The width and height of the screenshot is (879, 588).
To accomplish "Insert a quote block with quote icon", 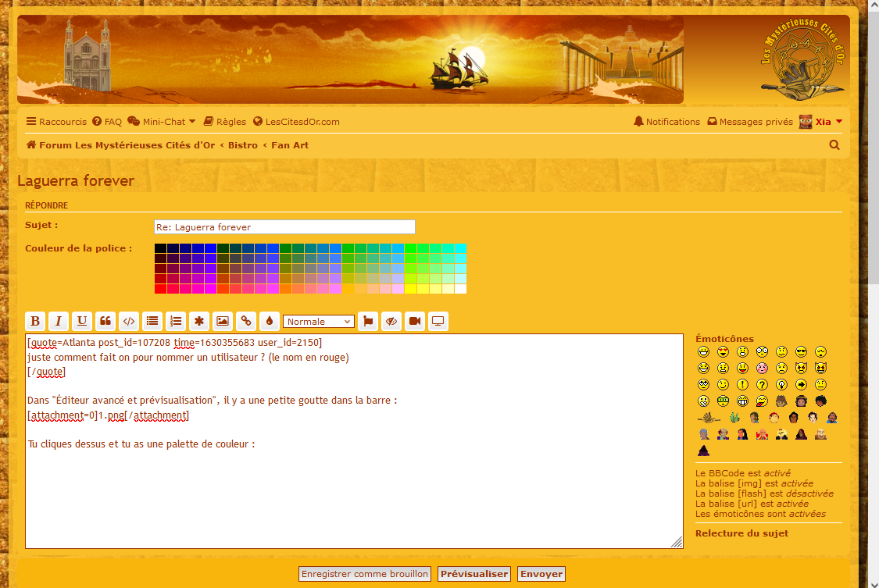I will pos(105,321).
